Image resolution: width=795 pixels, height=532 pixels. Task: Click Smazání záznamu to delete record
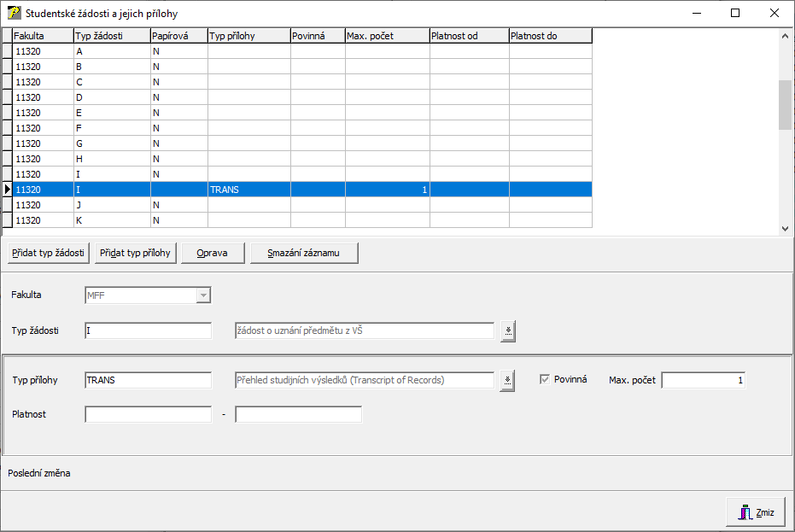304,254
